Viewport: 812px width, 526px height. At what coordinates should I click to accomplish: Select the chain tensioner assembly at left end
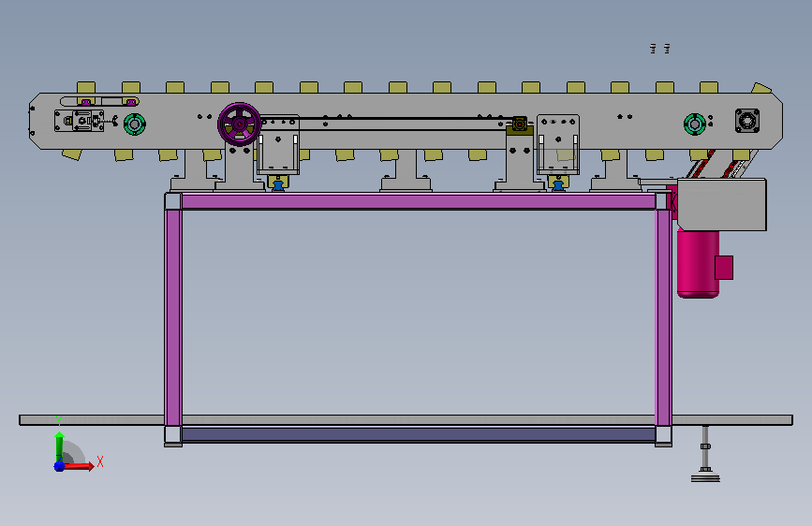pos(80,121)
